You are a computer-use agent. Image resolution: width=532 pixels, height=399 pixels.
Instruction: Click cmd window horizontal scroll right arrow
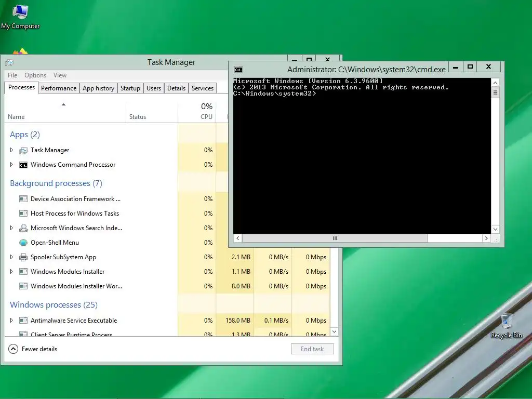[486, 238]
